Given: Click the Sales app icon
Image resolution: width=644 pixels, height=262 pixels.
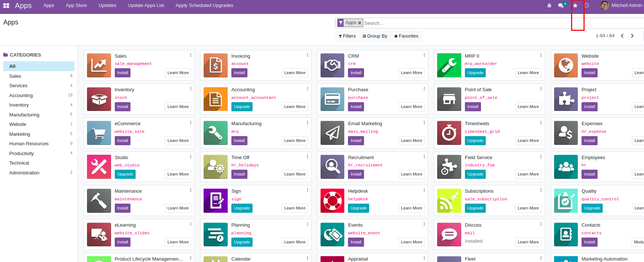Looking at the screenshot, I should coord(99,65).
